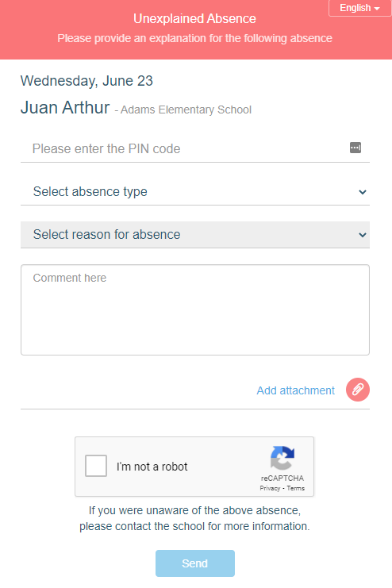Open the reCAPTCHA Terms link
Image resolution: width=392 pixels, height=588 pixels.
pyautogui.click(x=296, y=488)
